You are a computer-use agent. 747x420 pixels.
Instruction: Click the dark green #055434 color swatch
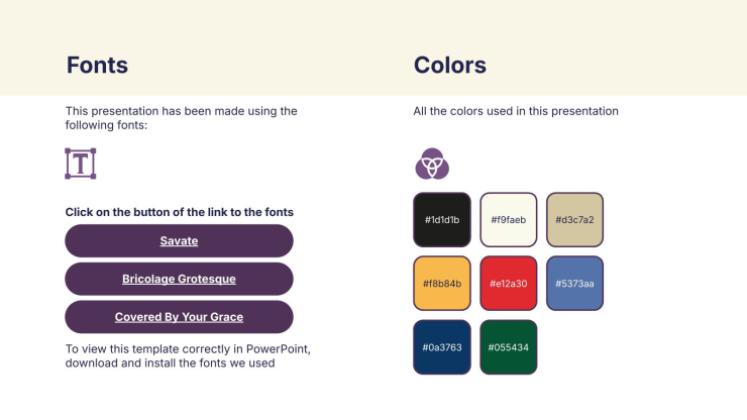pyautogui.click(x=508, y=347)
